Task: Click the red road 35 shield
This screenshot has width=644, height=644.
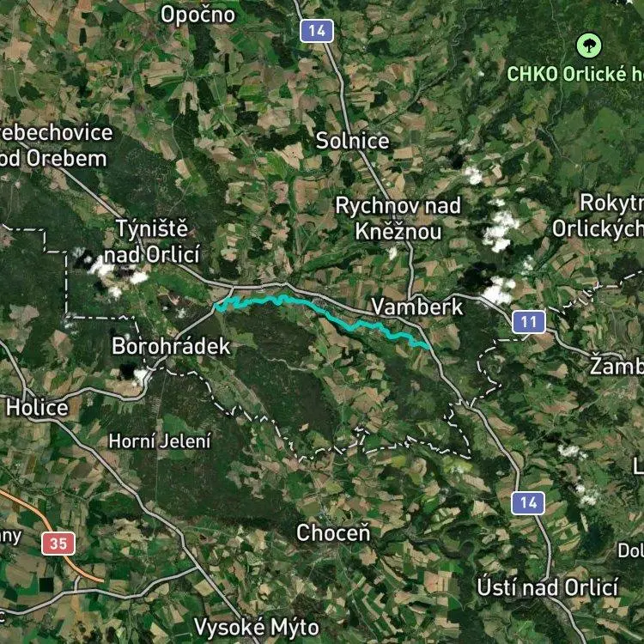Action: click(58, 544)
